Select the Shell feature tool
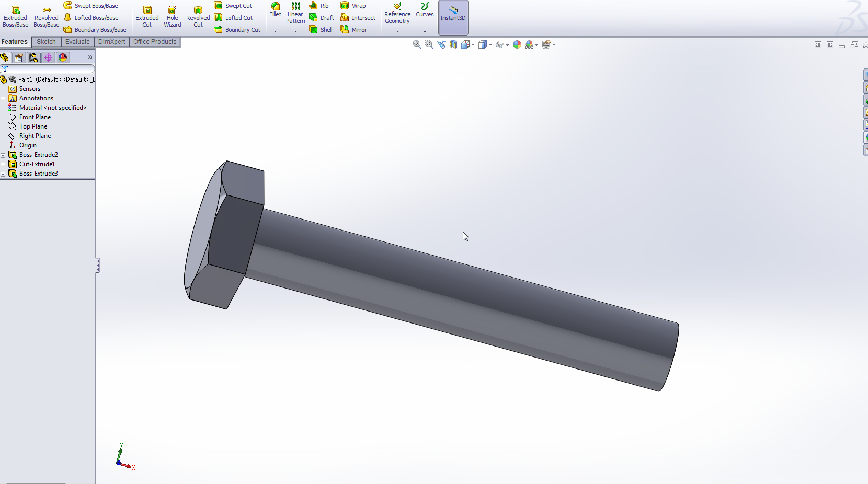 point(321,29)
